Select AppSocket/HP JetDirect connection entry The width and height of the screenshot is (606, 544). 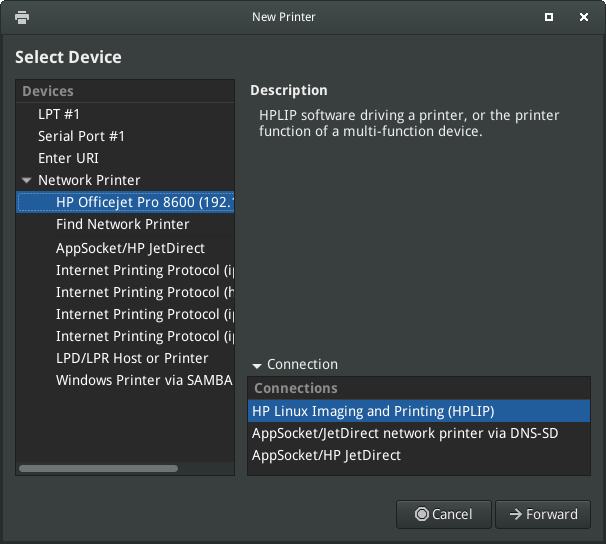point(419,455)
